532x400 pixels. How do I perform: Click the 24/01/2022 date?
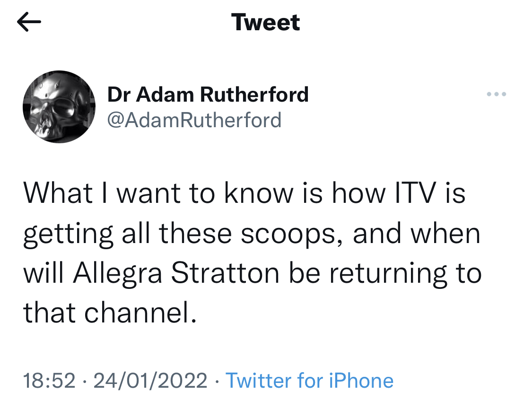click(x=150, y=381)
